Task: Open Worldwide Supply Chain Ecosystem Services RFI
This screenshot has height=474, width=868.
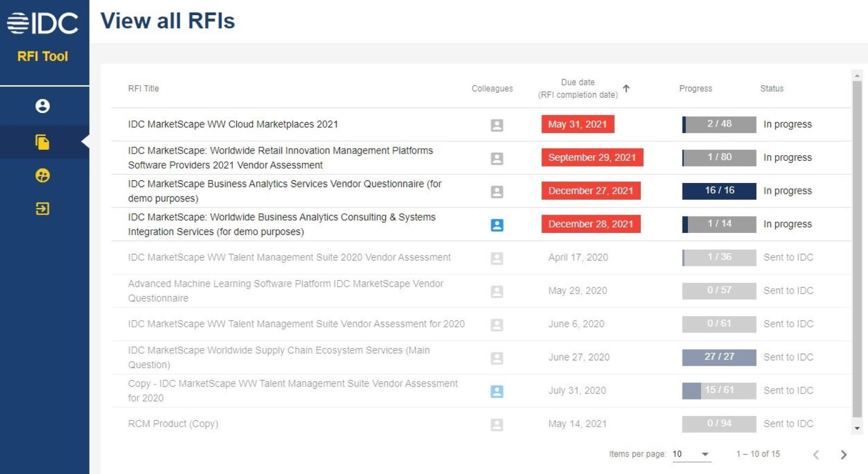Action: 279,357
